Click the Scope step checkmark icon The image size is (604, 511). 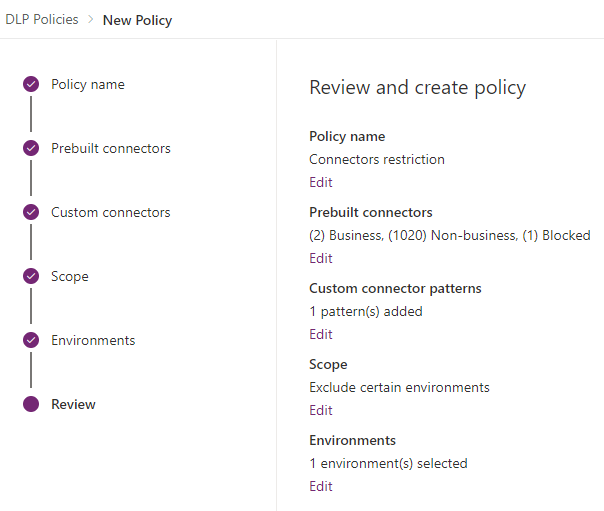31,276
